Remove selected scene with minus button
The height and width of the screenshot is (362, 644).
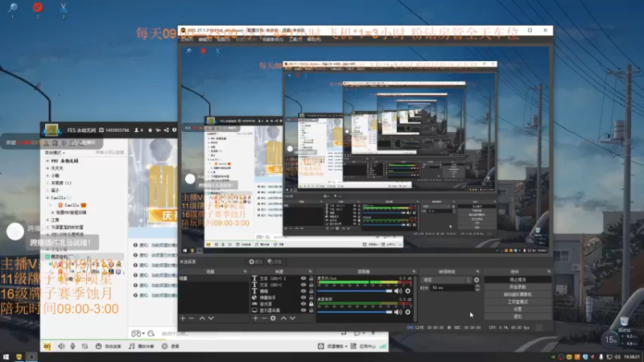(x=192, y=318)
